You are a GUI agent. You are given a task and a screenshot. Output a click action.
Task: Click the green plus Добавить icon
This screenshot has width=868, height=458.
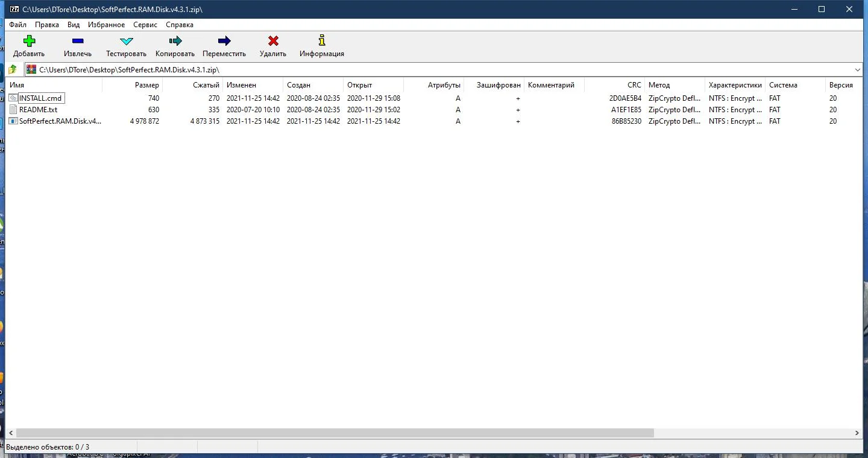[x=29, y=41]
